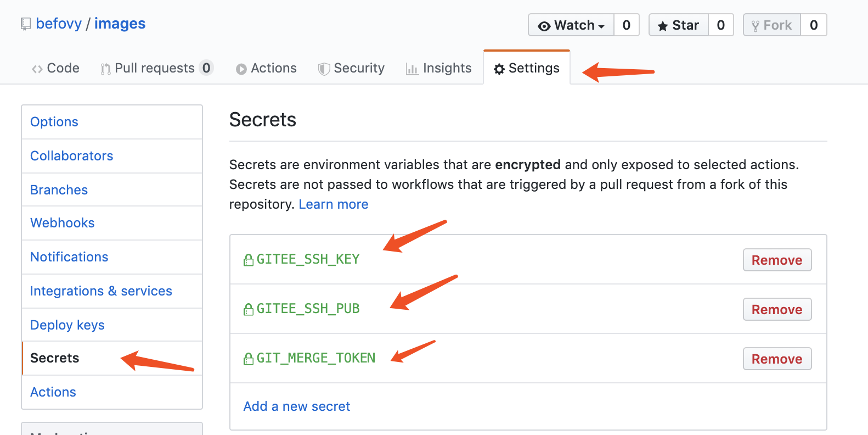This screenshot has width=868, height=435.
Task: Click the lock icon beside GITEE_SSH_KEY
Action: [249, 260]
